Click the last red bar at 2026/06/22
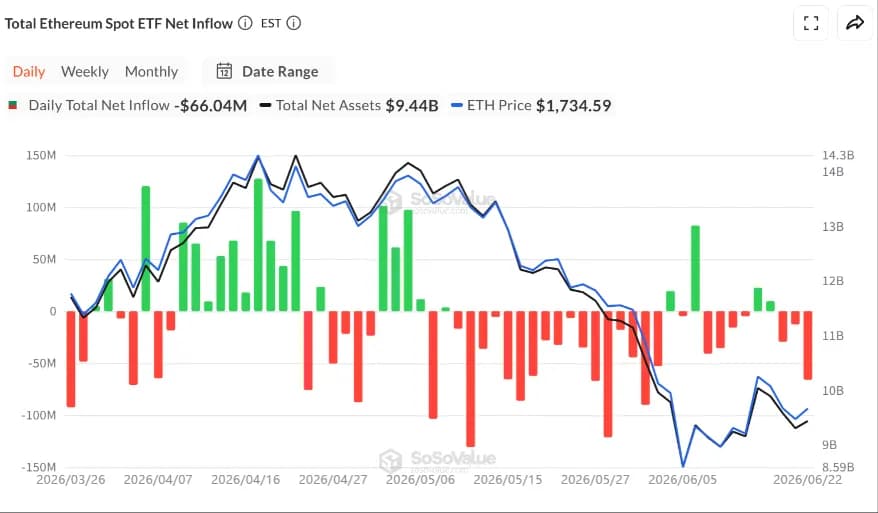 807,345
